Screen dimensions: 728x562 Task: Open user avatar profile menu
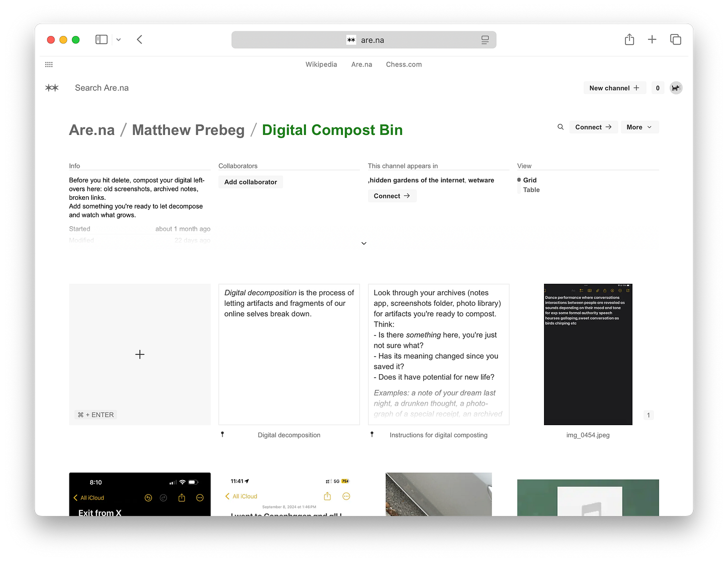(x=676, y=88)
